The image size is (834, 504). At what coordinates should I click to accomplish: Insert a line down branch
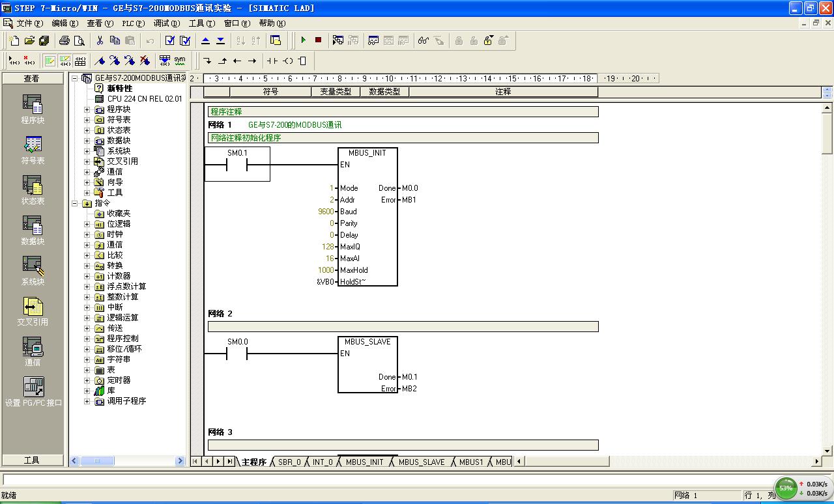click(x=207, y=61)
